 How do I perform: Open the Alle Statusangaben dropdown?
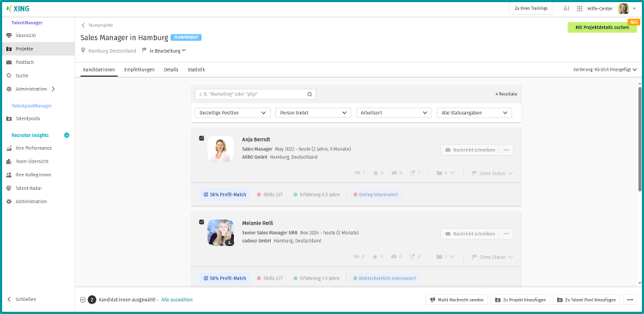474,113
